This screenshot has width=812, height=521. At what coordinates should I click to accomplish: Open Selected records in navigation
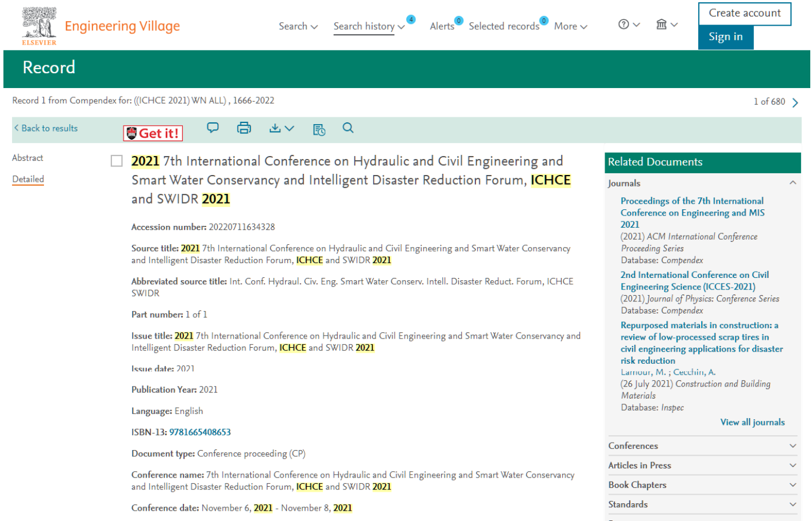point(504,26)
